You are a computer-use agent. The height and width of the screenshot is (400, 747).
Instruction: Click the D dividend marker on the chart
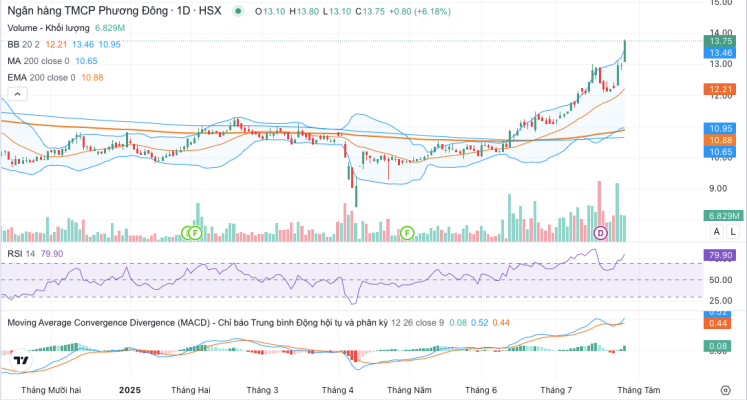click(601, 233)
